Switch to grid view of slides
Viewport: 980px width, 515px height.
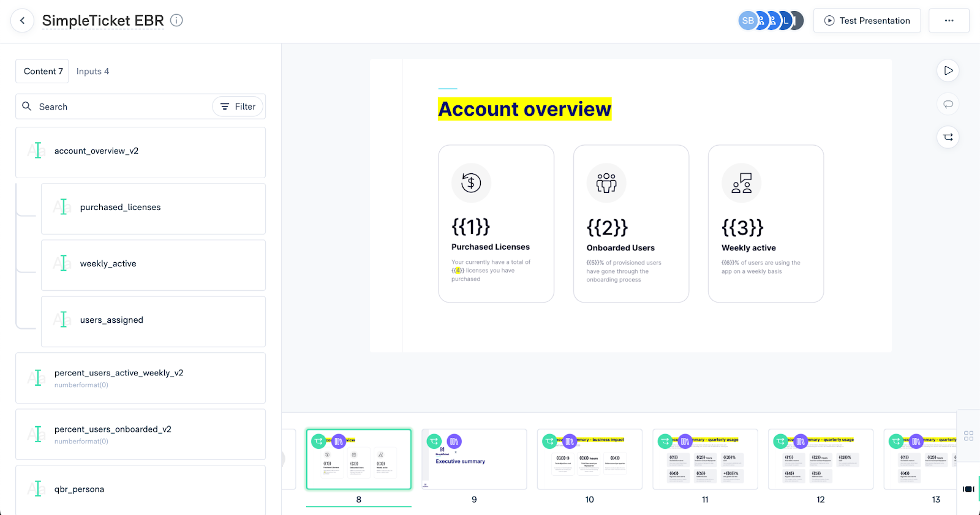coord(968,436)
